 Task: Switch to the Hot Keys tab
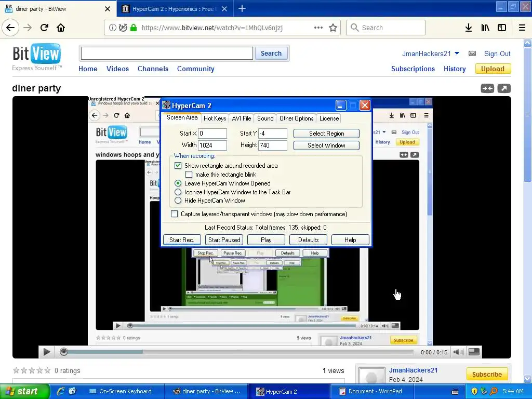point(215,118)
